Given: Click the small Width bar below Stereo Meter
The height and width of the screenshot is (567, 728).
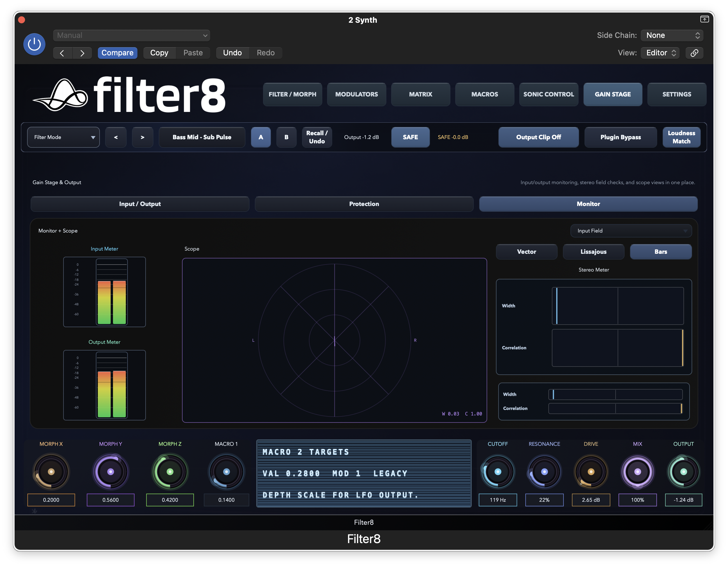Looking at the screenshot, I should coord(615,395).
